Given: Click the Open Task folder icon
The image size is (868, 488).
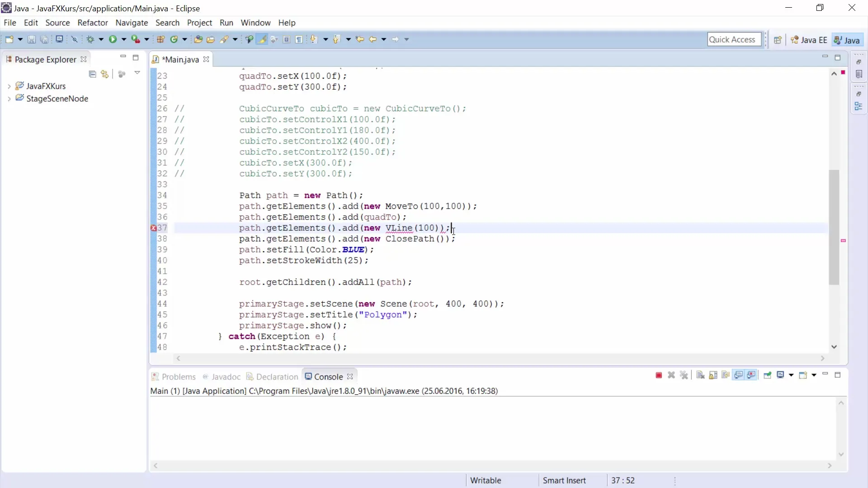Looking at the screenshot, I should (x=211, y=39).
